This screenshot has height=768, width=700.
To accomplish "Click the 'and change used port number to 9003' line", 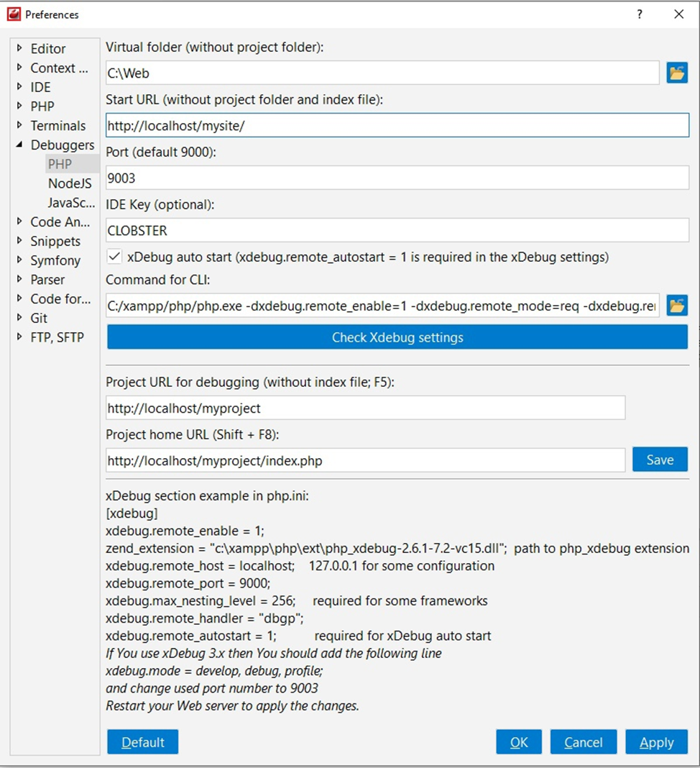I will click(x=212, y=688).
